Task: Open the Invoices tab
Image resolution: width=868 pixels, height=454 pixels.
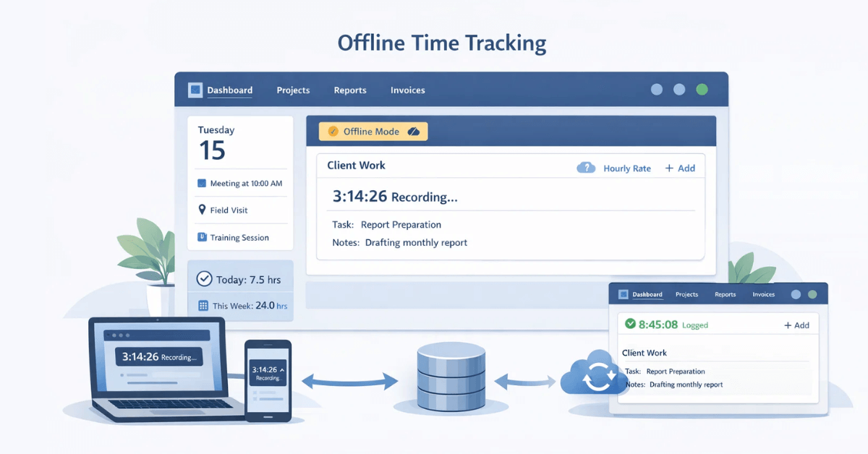Action: [407, 90]
